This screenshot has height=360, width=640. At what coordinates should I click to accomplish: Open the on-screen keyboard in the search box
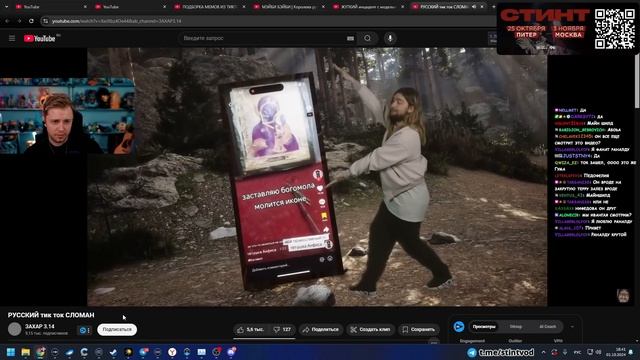pos(350,38)
